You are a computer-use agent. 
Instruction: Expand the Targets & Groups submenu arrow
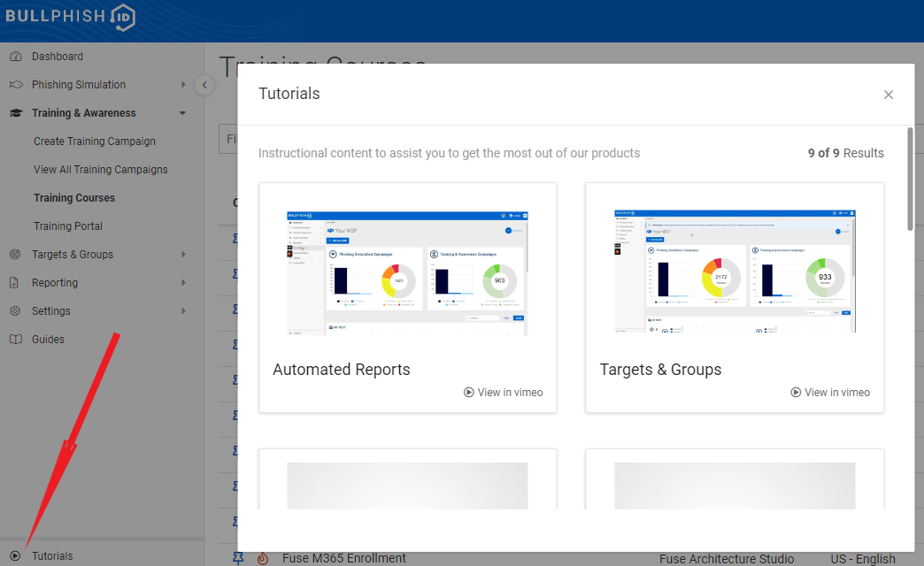click(x=183, y=255)
